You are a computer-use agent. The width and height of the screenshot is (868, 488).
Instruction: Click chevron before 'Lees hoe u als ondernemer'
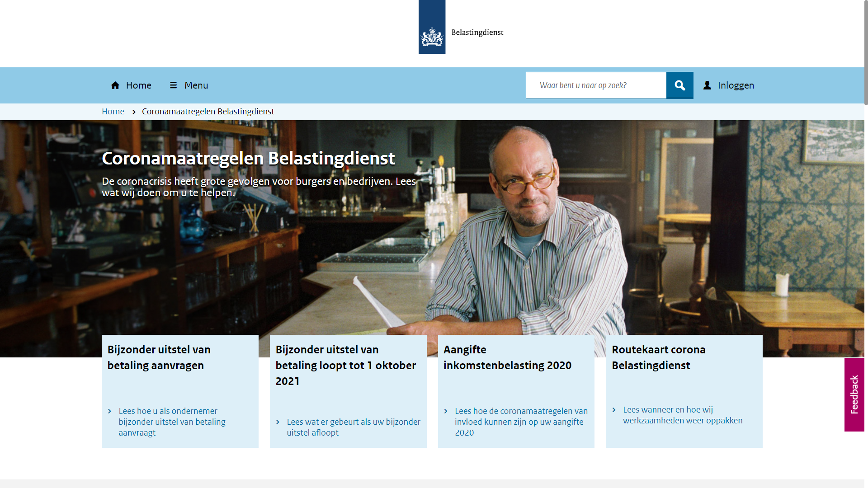[109, 411]
